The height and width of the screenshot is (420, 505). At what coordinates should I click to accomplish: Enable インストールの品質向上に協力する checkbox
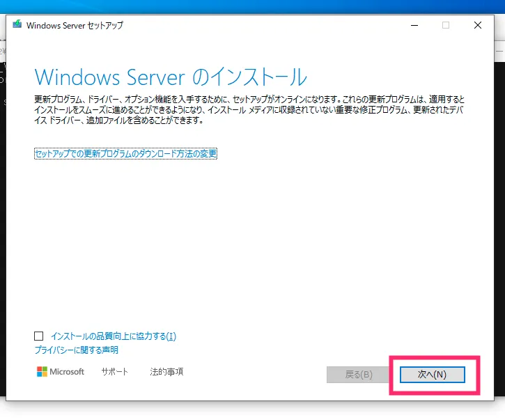pos(38,336)
